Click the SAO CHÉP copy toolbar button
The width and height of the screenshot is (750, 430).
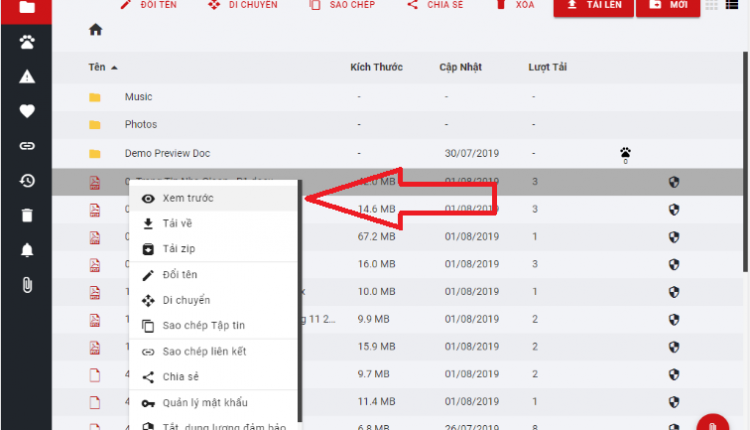click(x=342, y=5)
